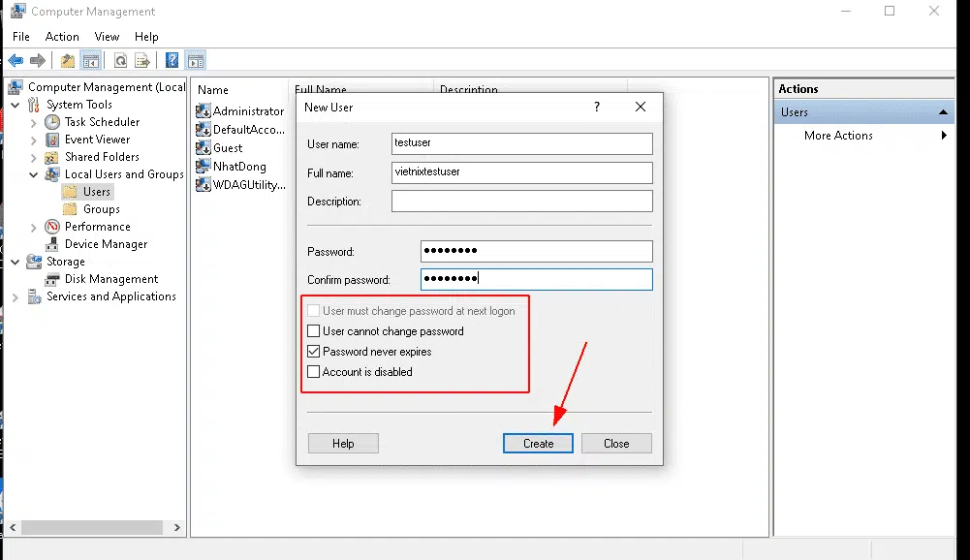Uncheck Password never expires

coord(313,351)
